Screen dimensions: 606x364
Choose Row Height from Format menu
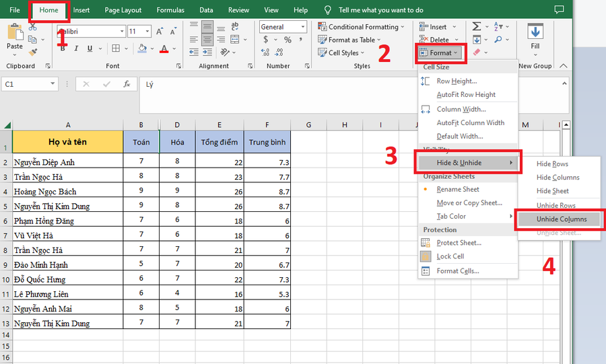tap(468, 81)
